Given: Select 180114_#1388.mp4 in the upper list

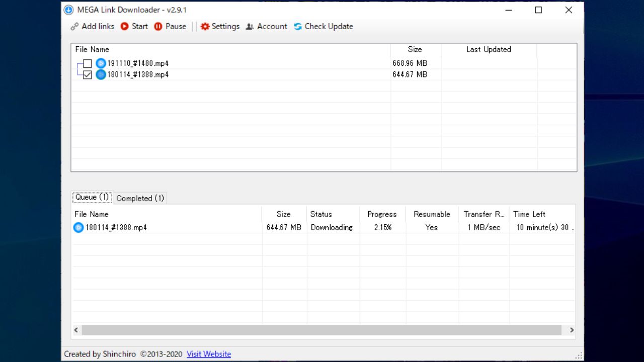Looking at the screenshot, I should pos(138,74).
